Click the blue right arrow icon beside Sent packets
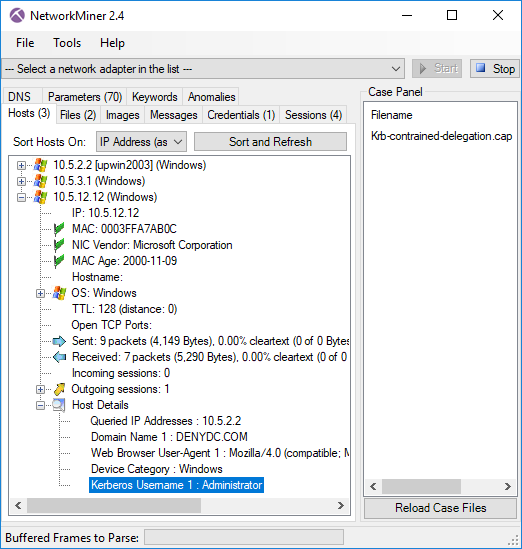Screen dimensions: 522x549 [x=59, y=341]
